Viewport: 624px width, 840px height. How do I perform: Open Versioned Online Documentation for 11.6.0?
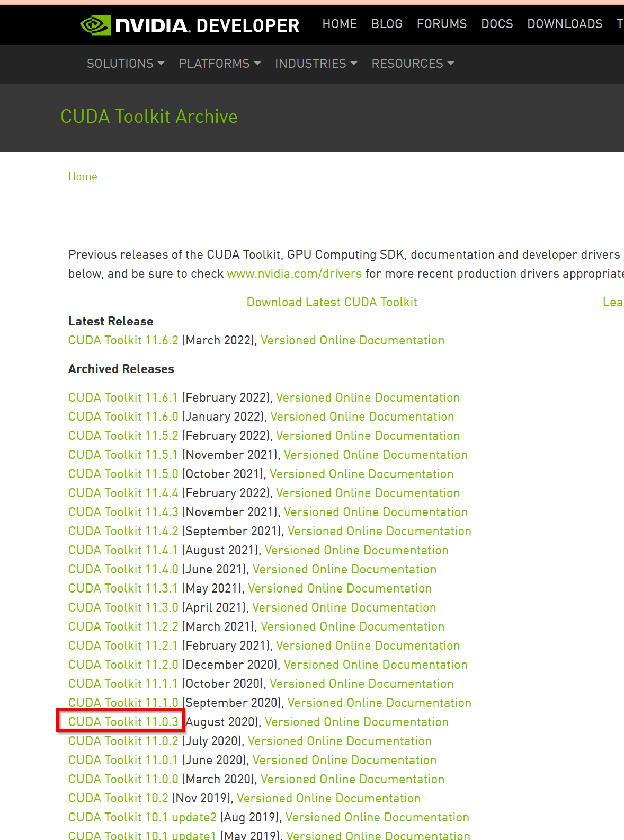click(x=362, y=417)
